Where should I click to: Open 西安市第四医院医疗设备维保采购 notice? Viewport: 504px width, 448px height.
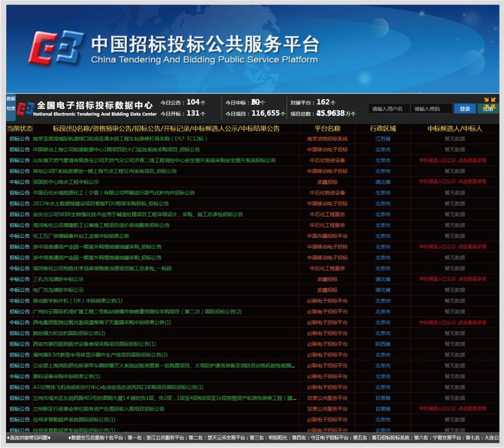coord(94,344)
